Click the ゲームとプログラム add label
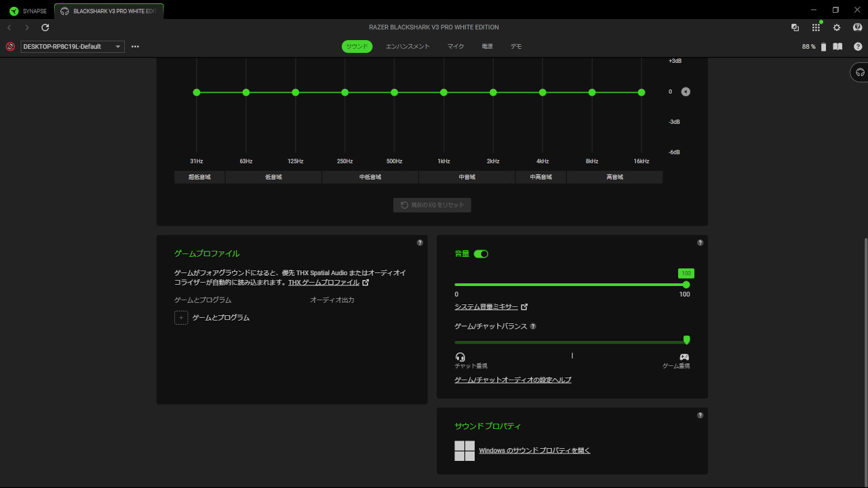 pyautogui.click(x=221, y=317)
